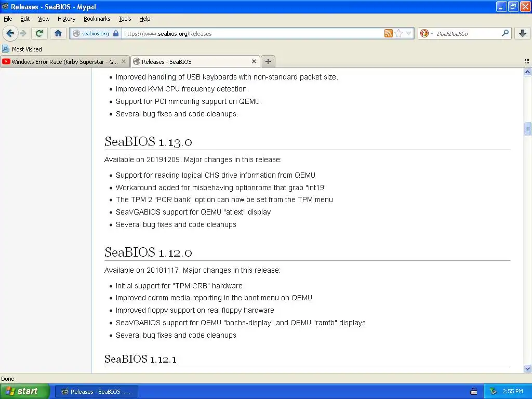Click the vertical scrollbar thumb

pos(527,129)
